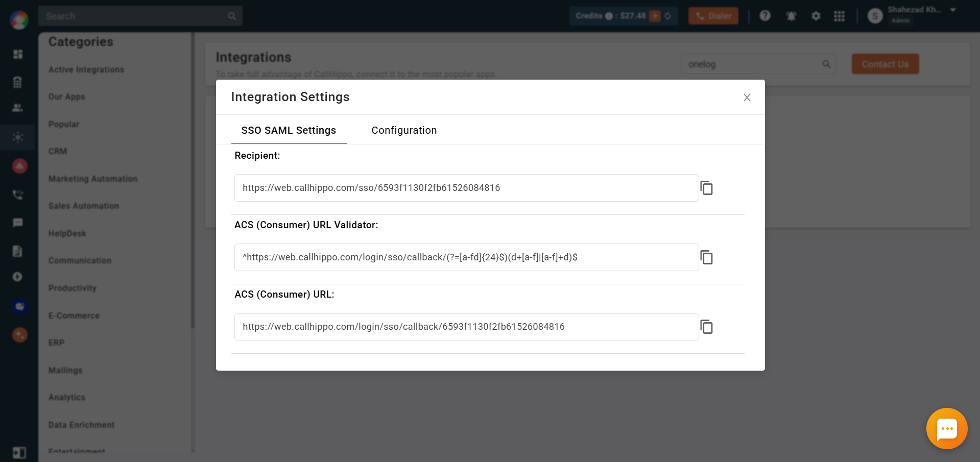Click the top search magnifier icon
This screenshot has width=980, height=462.
pos(232,16)
